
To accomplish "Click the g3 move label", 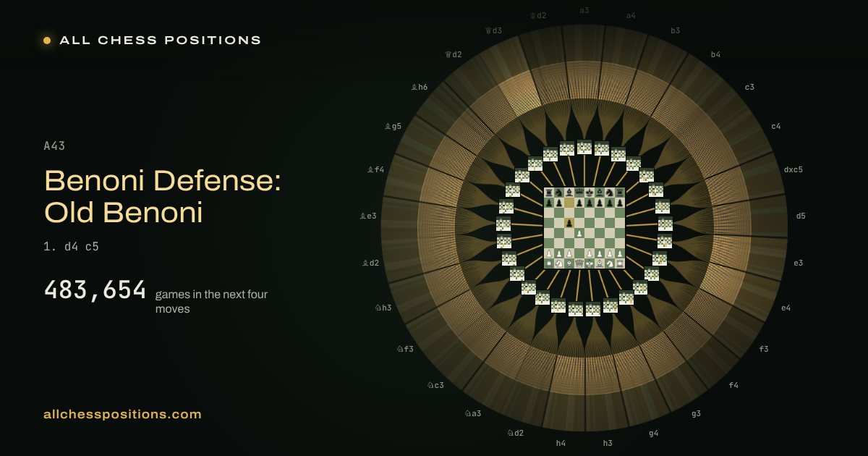I will tap(696, 414).
